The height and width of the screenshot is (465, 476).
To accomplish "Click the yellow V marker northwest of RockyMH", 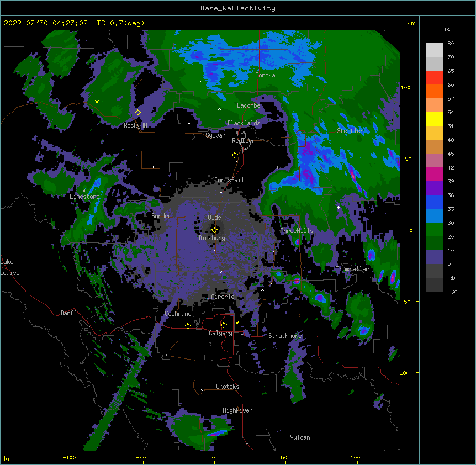I will click(x=97, y=102).
